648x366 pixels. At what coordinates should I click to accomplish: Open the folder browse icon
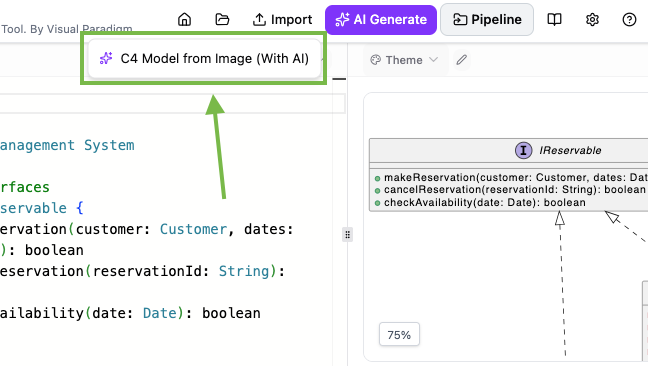[x=222, y=19]
